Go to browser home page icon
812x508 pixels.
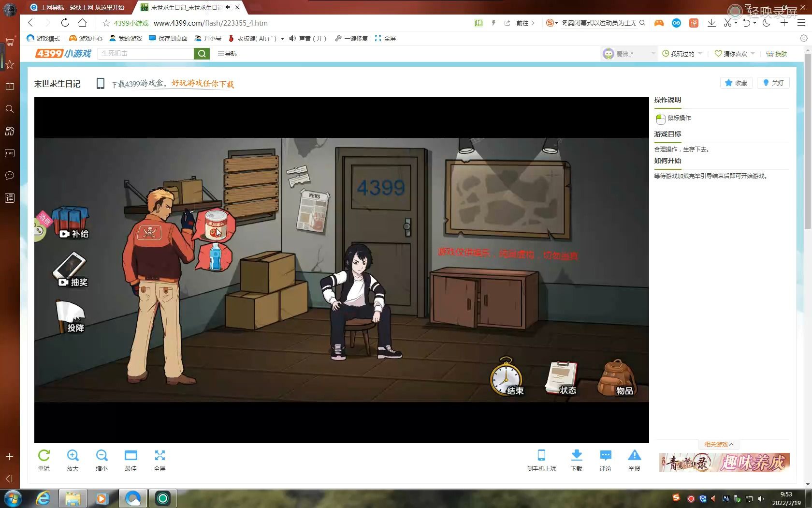[x=83, y=23]
